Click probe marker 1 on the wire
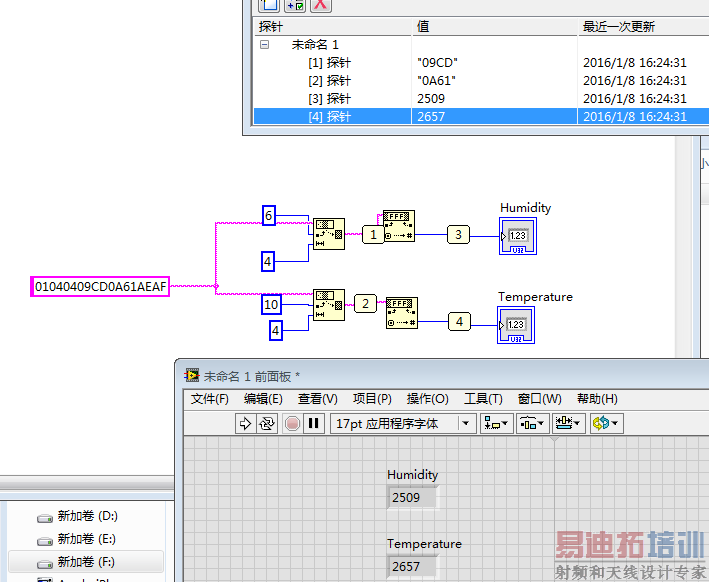The width and height of the screenshot is (709, 582). click(373, 234)
